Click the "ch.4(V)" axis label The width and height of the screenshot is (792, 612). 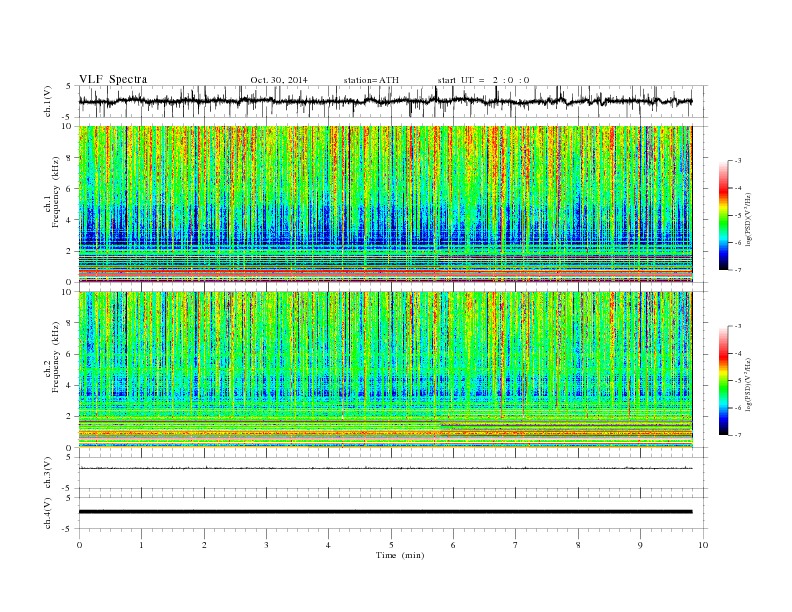[x=48, y=514]
